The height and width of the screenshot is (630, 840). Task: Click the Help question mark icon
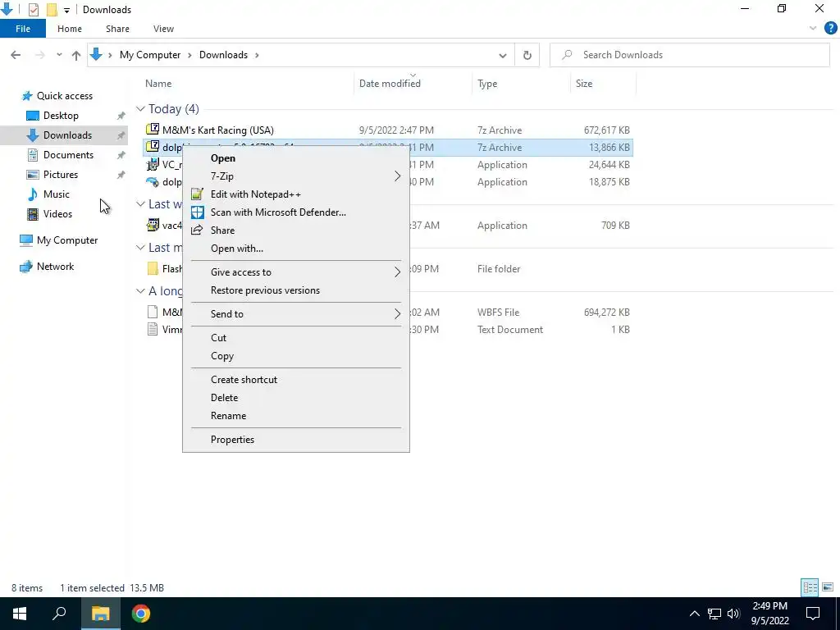tap(830, 28)
